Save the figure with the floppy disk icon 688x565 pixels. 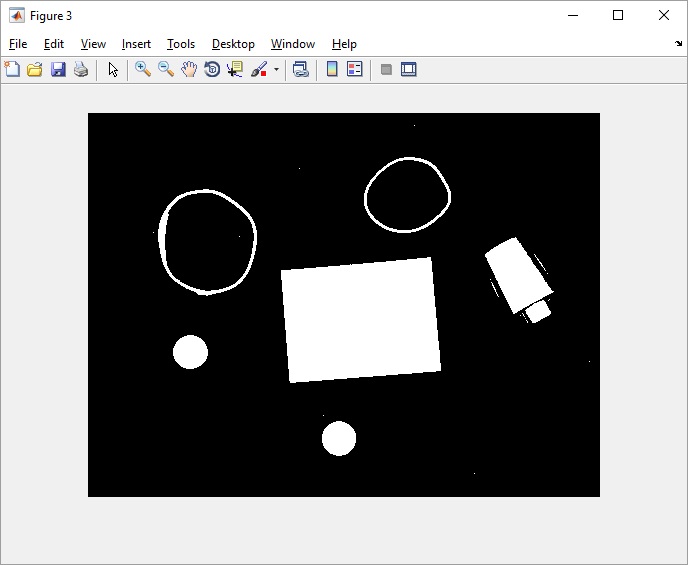coord(58,69)
